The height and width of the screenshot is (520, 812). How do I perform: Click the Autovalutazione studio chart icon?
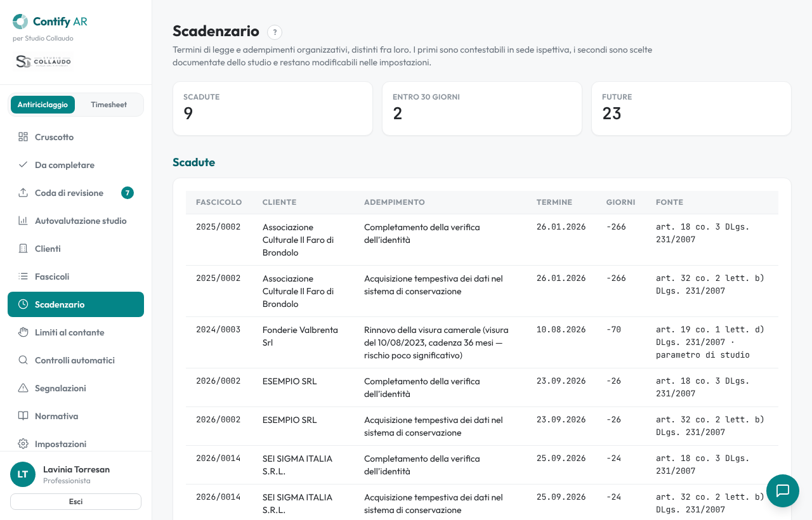pyautogui.click(x=23, y=221)
